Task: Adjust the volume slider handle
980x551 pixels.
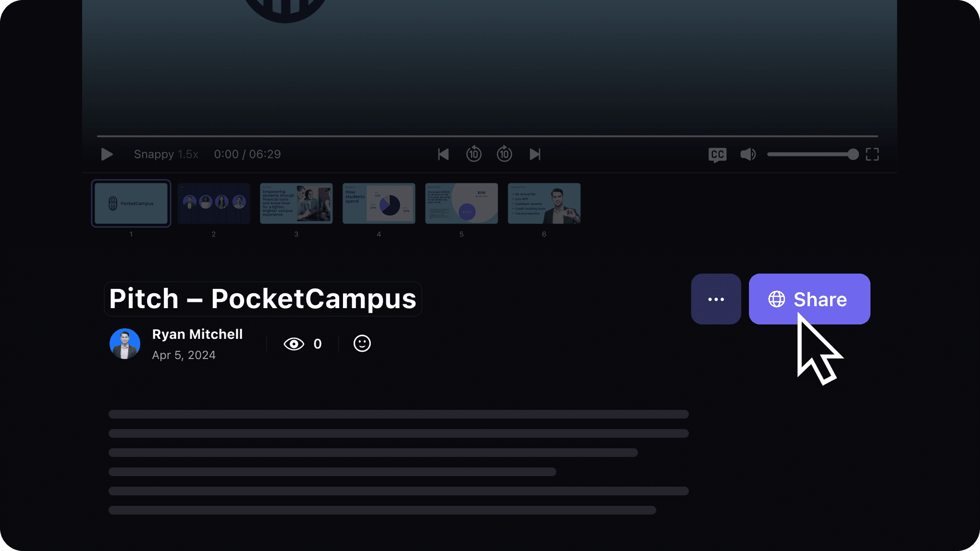Action: coord(853,154)
